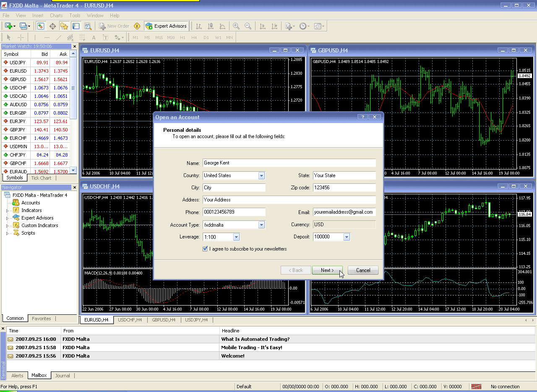Expand the Expert Advisors tree node
Screen dimensions: 537x392
7,218
